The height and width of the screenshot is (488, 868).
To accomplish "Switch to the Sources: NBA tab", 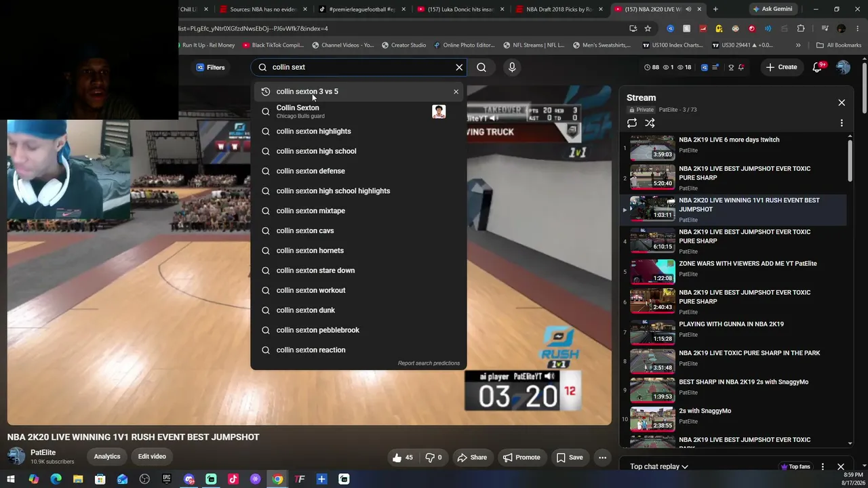I will (264, 9).
